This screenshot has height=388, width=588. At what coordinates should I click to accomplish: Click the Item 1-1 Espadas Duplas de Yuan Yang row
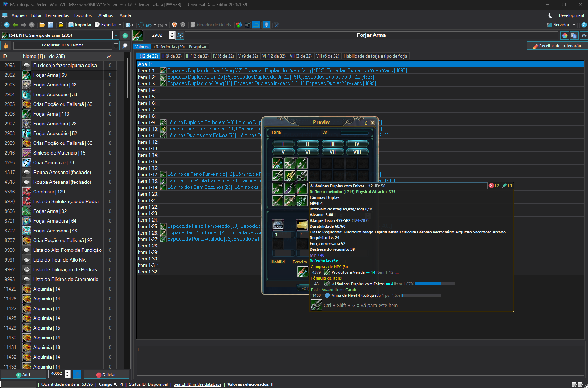click(x=360, y=71)
